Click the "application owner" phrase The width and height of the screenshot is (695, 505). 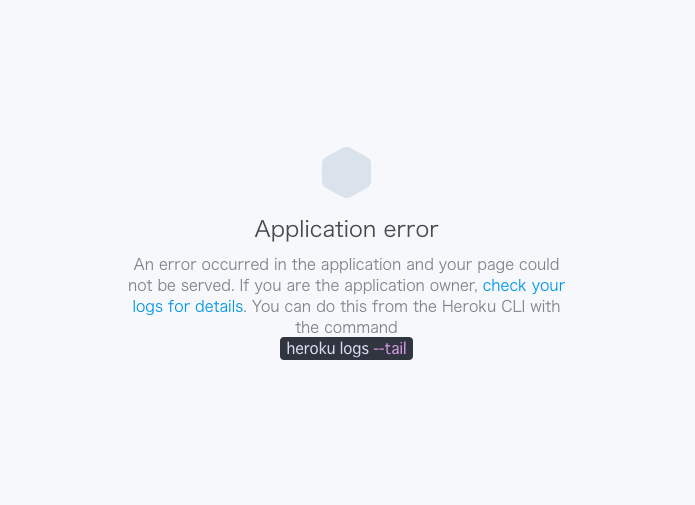(411, 286)
